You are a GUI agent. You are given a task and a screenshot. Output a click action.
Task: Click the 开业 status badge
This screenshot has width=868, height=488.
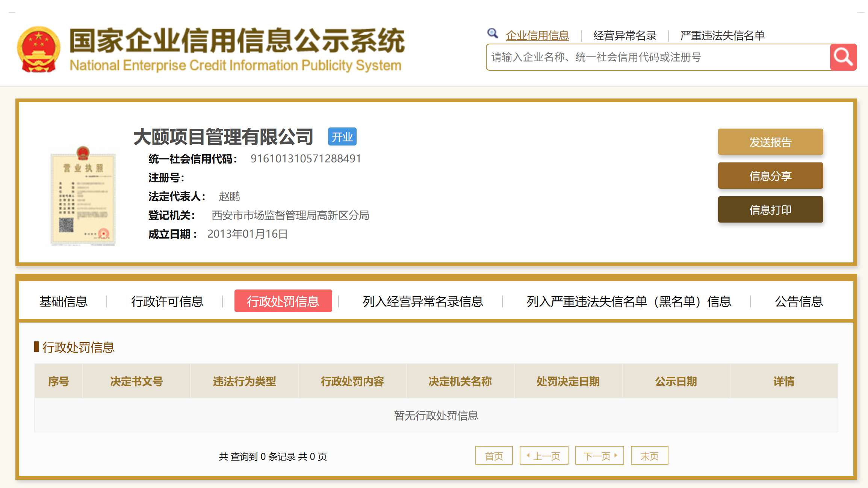[342, 137]
